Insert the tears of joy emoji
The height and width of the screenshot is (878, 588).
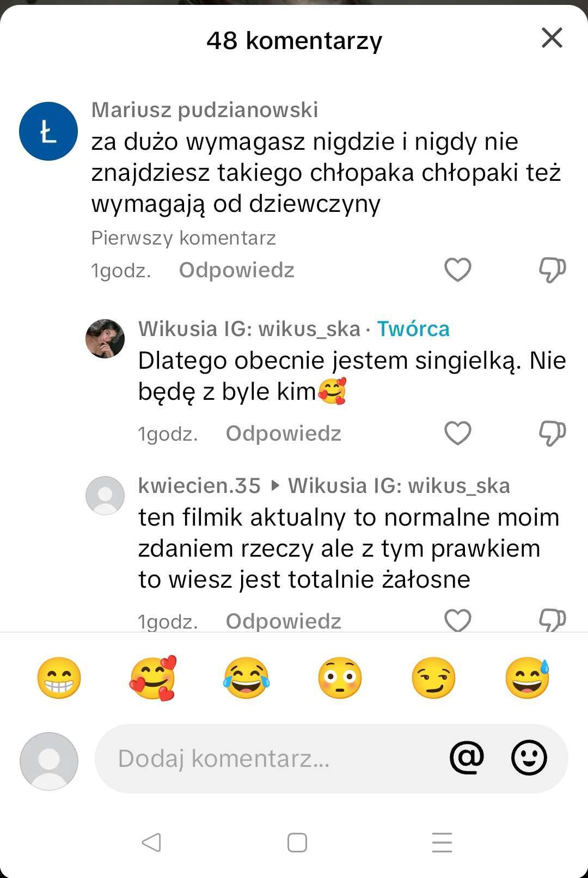[x=246, y=678]
